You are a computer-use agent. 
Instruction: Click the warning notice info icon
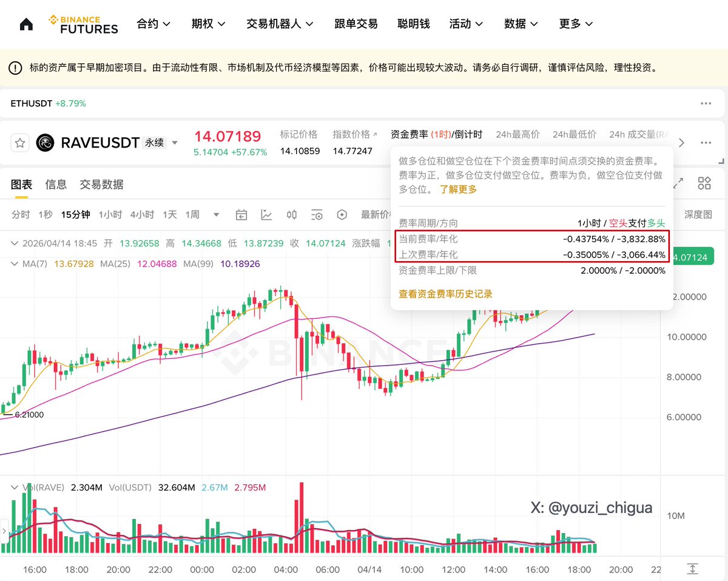pos(16,67)
